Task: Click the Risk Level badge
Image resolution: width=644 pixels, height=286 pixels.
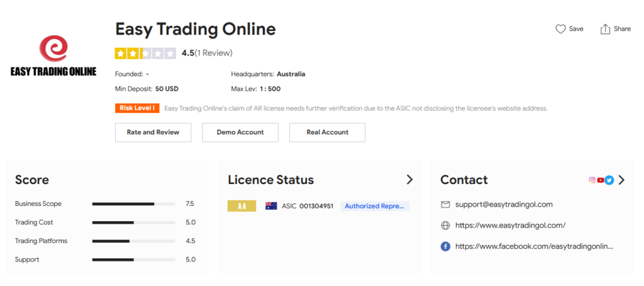Action: coord(137,108)
